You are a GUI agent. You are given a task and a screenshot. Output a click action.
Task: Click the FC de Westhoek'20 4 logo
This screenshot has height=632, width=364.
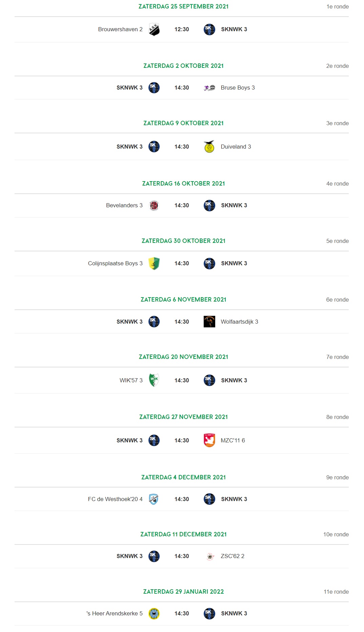[154, 499]
